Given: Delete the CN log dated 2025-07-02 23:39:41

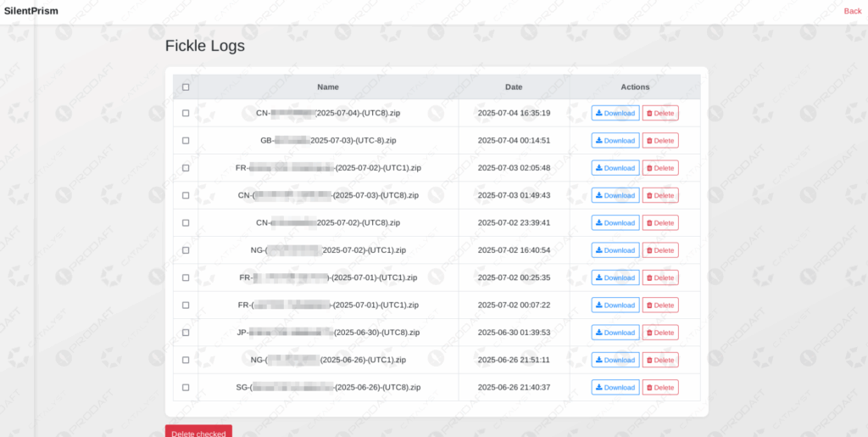Looking at the screenshot, I should [x=659, y=222].
